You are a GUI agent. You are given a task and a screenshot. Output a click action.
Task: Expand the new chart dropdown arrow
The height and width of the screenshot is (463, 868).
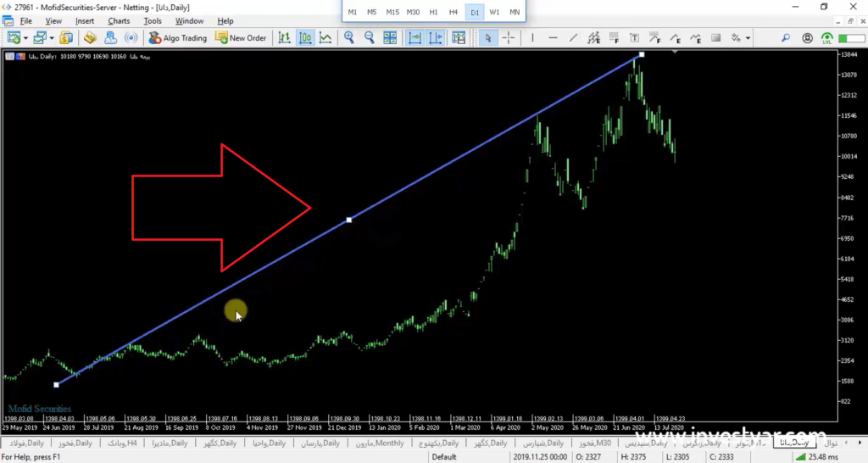pyautogui.click(x=25, y=37)
